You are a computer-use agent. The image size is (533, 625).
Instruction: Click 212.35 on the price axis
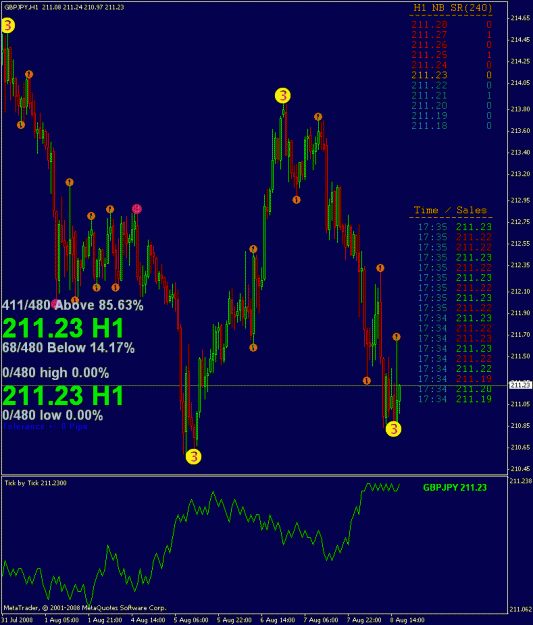point(520,265)
